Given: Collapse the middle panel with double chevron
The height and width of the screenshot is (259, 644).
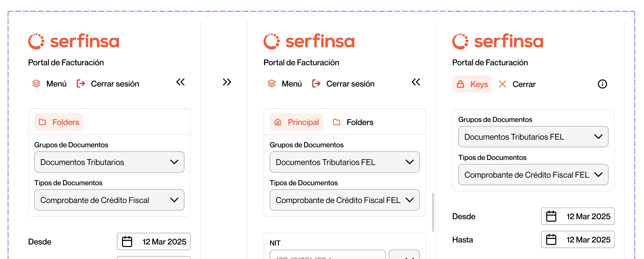Looking at the screenshot, I should (x=416, y=82).
